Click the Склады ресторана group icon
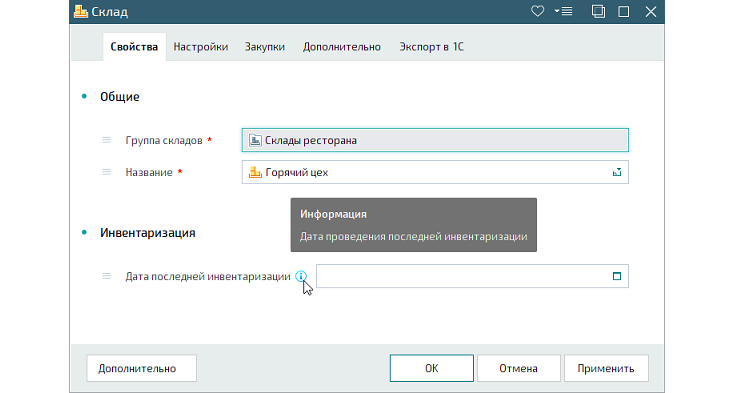The image size is (739, 393). 255,140
